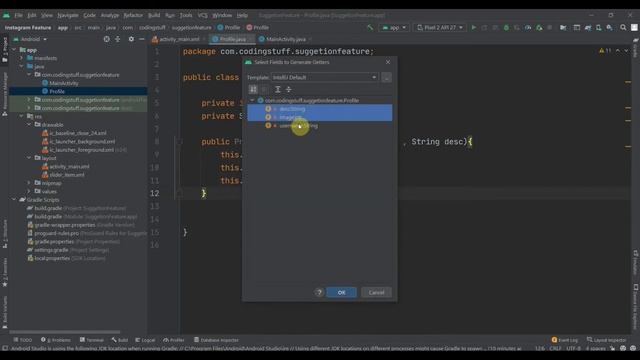Collapse the Profile class node in dialog

point(252,100)
